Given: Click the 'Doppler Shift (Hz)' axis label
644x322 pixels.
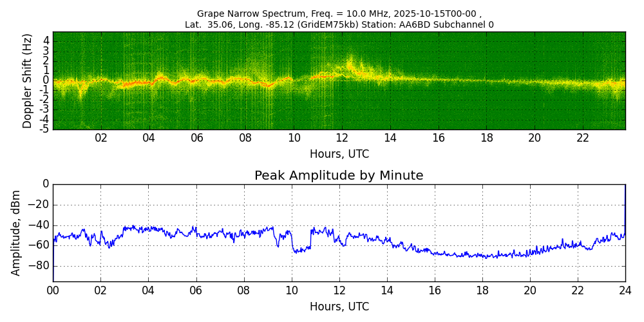Looking at the screenshot, I should point(27,81).
